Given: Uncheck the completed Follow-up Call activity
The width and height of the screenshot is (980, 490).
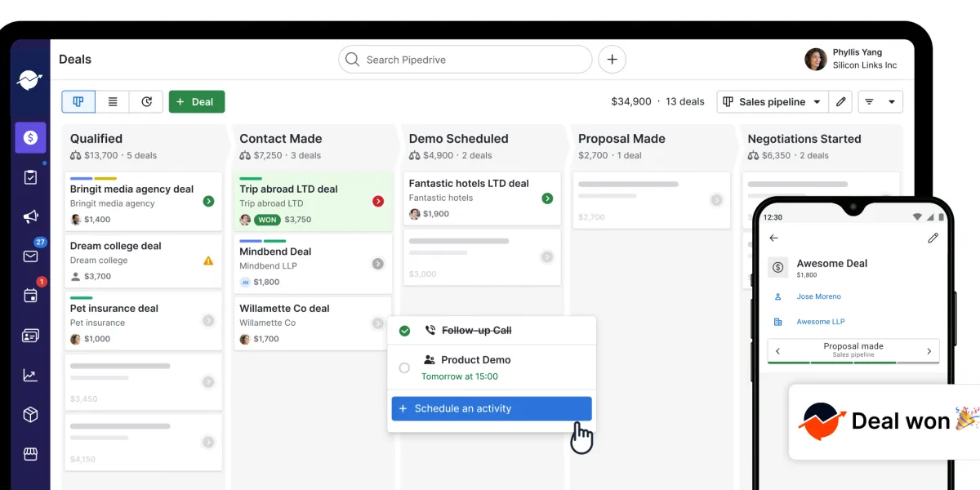Looking at the screenshot, I should click(404, 331).
